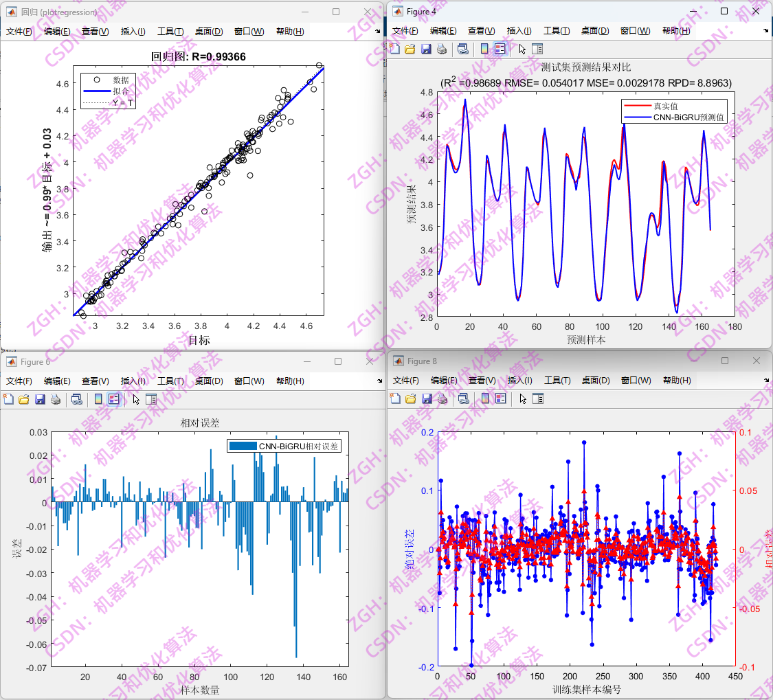Image resolution: width=773 pixels, height=700 pixels.
Task: Select Y = T legend entry
Action: coord(123,102)
